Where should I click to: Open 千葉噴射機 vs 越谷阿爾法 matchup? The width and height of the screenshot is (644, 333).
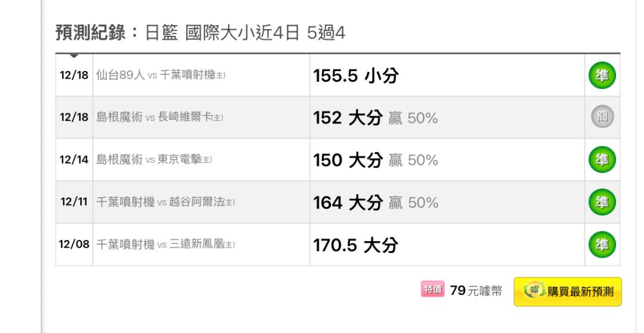coord(166,202)
